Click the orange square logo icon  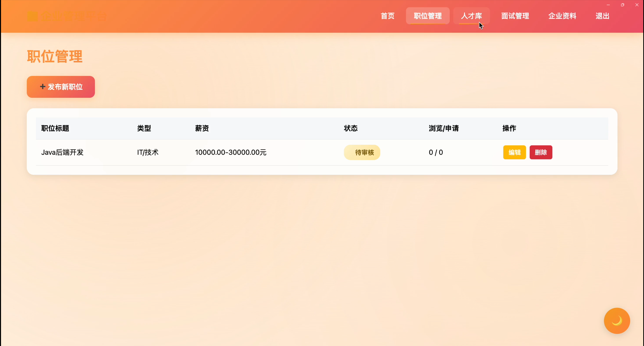(x=32, y=16)
